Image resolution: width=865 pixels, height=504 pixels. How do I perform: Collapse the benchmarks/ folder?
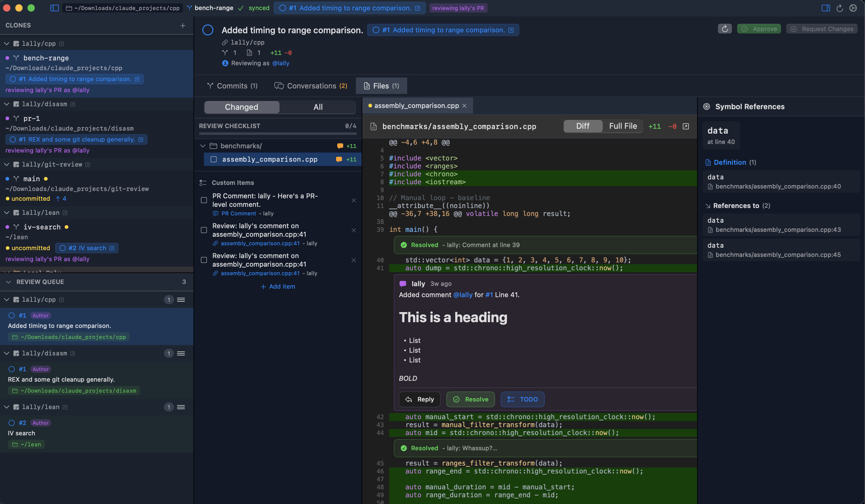[203, 146]
